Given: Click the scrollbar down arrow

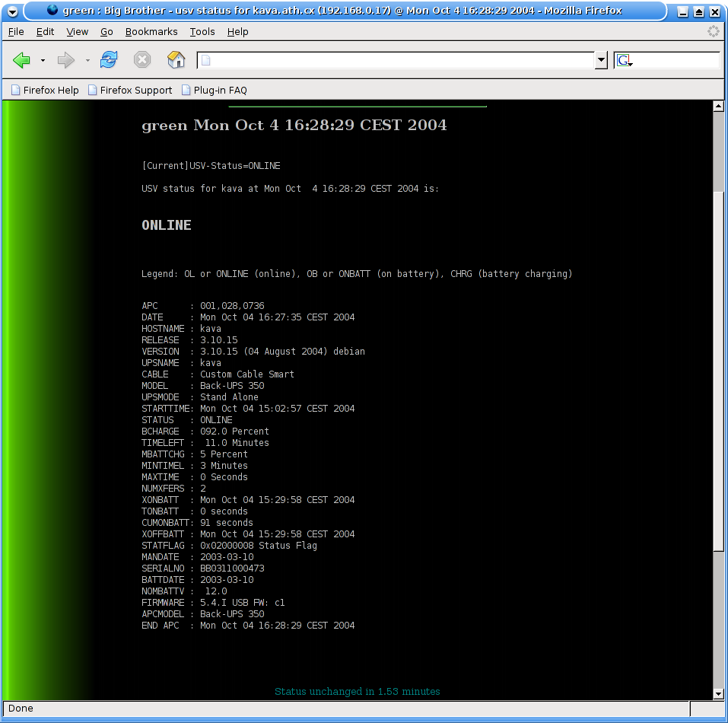Looking at the screenshot, I should [718, 694].
